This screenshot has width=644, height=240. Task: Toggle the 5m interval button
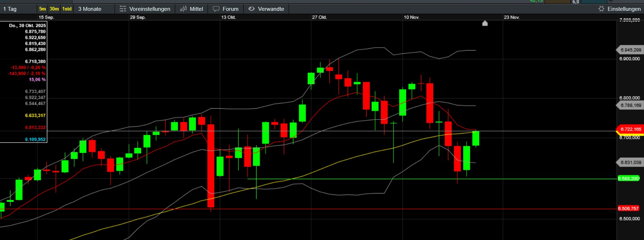43,9
